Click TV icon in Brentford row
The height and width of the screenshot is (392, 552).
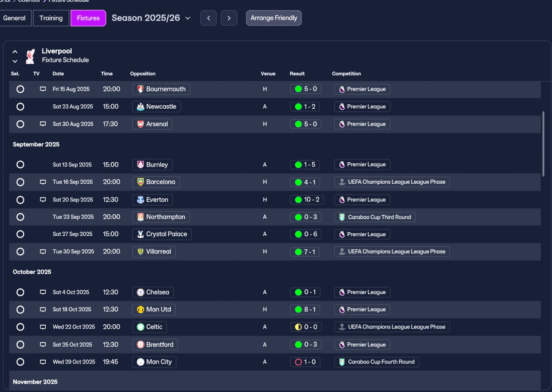click(x=43, y=345)
